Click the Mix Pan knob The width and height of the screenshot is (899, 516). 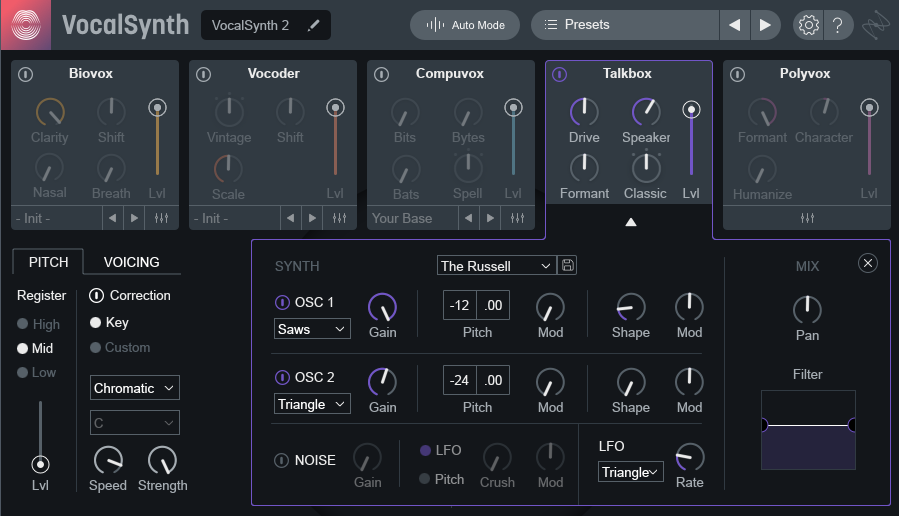pyautogui.click(x=807, y=310)
